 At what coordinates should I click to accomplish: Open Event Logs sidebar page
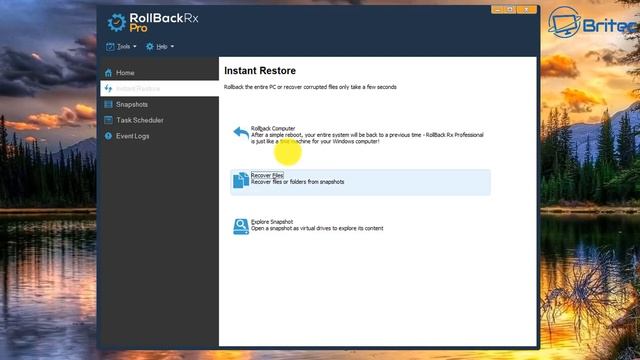[x=159, y=136]
